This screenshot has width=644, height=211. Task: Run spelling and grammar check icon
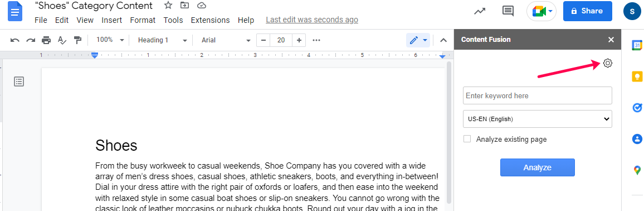62,40
